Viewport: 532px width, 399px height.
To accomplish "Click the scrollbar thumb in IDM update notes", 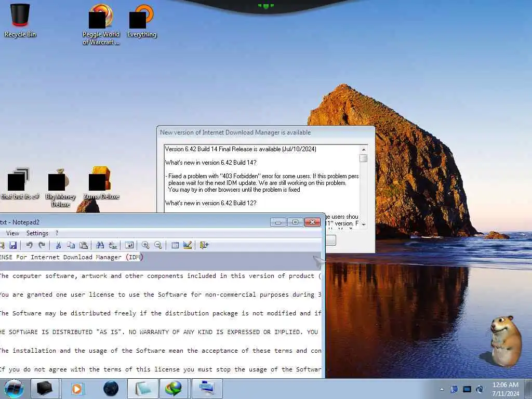I will [363, 158].
